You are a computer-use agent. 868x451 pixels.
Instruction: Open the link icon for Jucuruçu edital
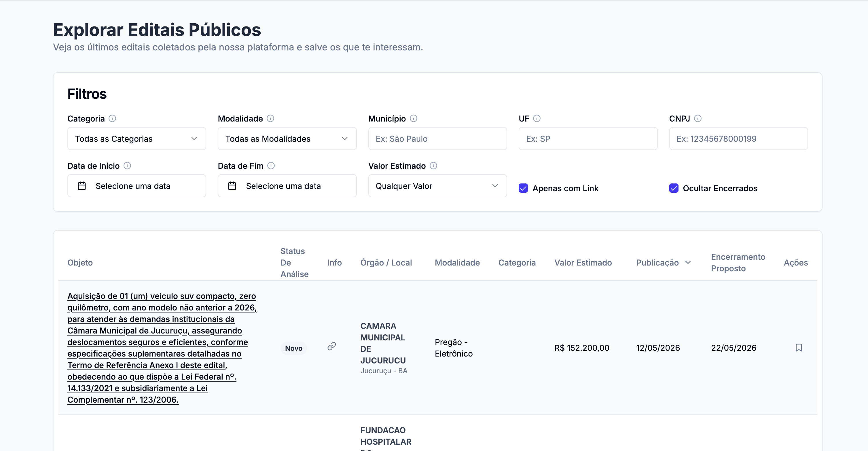pyautogui.click(x=332, y=346)
